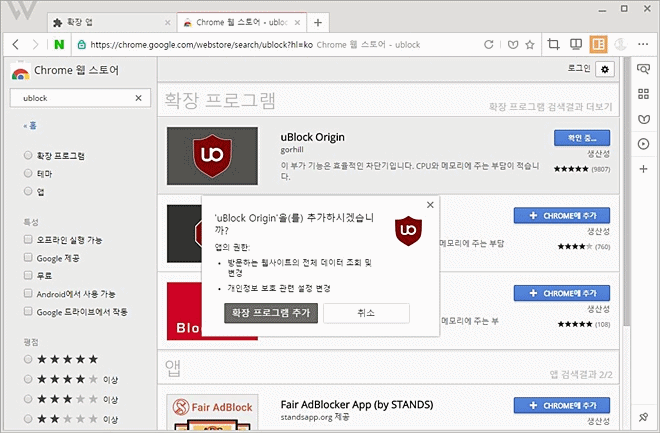Open the uBlock Origin title link
Image resolution: width=660 pixels, height=433 pixels.
pos(312,137)
